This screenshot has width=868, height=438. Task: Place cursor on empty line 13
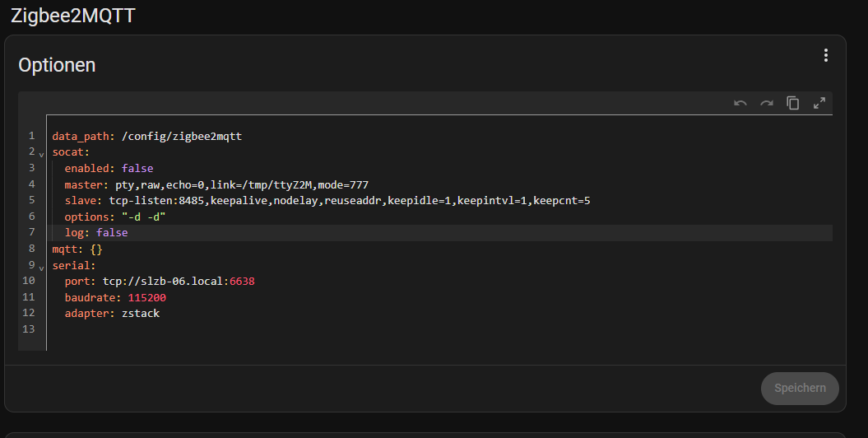click(x=439, y=329)
